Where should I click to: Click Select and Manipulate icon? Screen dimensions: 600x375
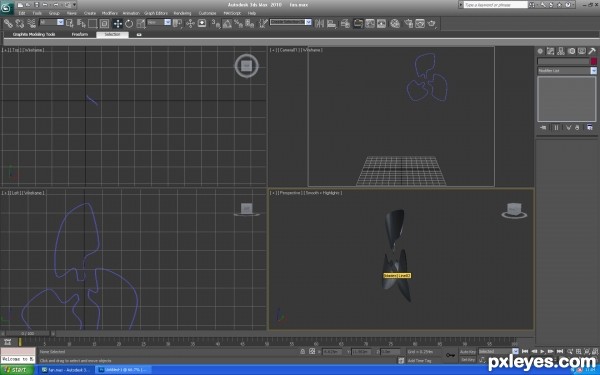190,24
